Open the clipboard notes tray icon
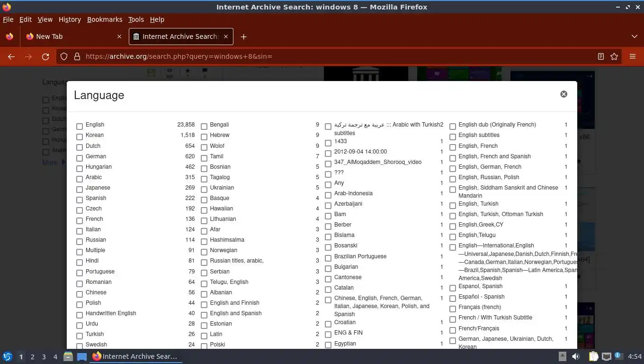644x364 pixels. click(593, 356)
